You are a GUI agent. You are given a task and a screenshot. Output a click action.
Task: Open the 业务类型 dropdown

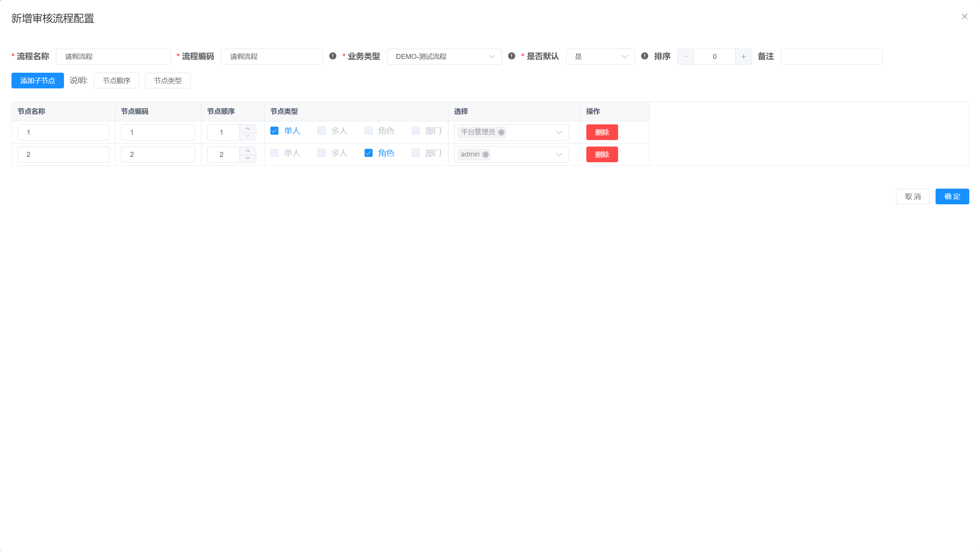(444, 56)
